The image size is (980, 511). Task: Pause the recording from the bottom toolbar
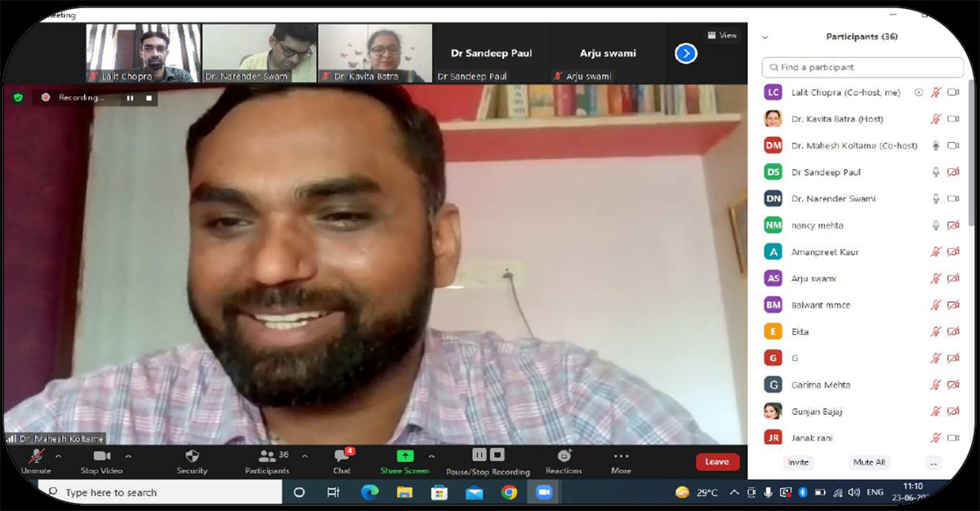(479, 455)
